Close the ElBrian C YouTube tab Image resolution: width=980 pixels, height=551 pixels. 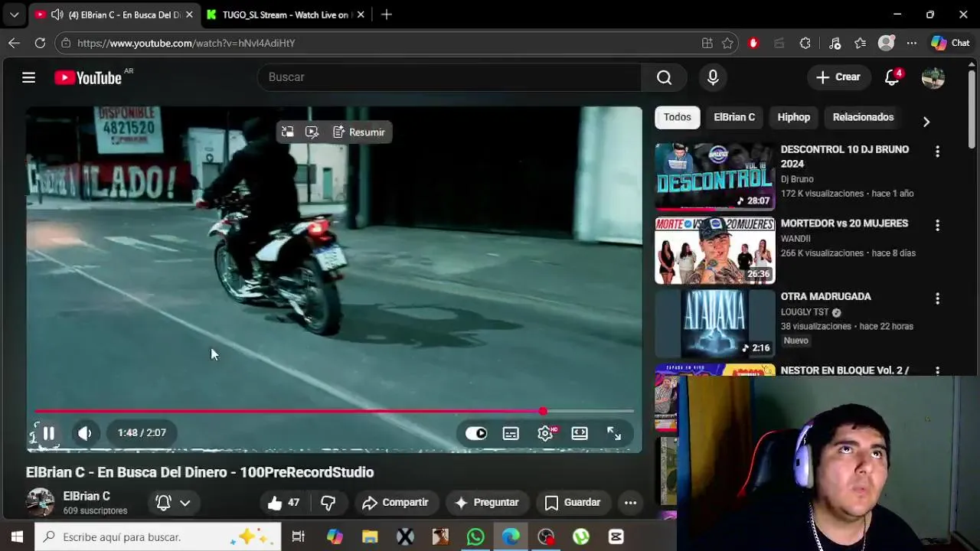(188, 15)
